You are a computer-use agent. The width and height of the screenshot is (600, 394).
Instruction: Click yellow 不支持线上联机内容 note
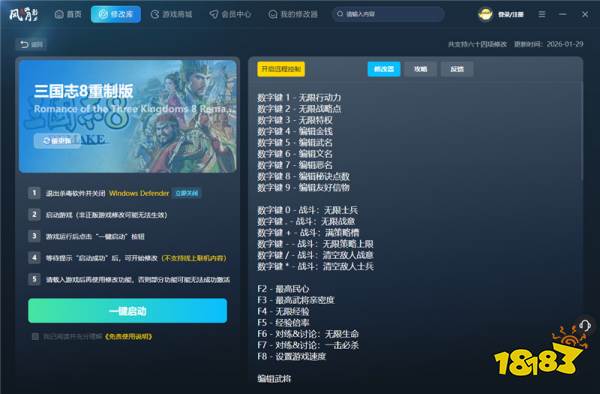[x=194, y=258]
